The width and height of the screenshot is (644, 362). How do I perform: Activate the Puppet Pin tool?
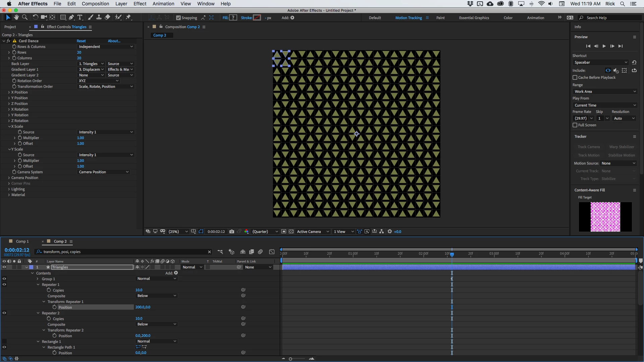[128, 17]
